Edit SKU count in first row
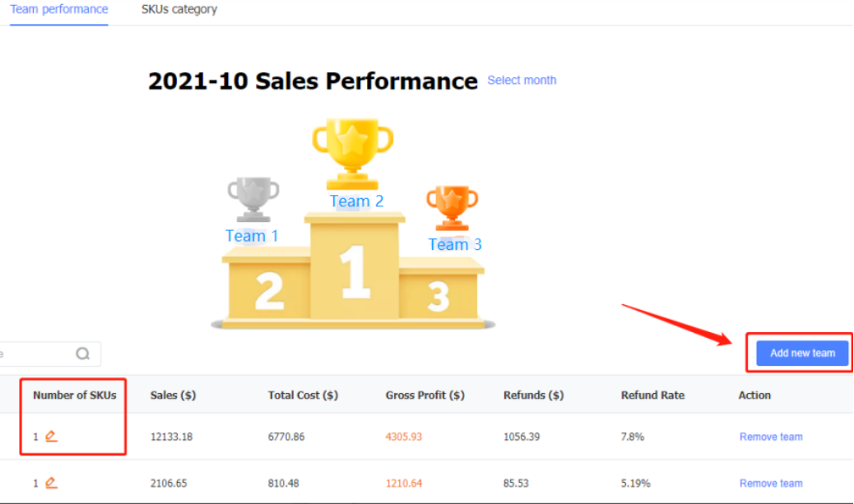This screenshot has height=504, width=854. (x=51, y=437)
